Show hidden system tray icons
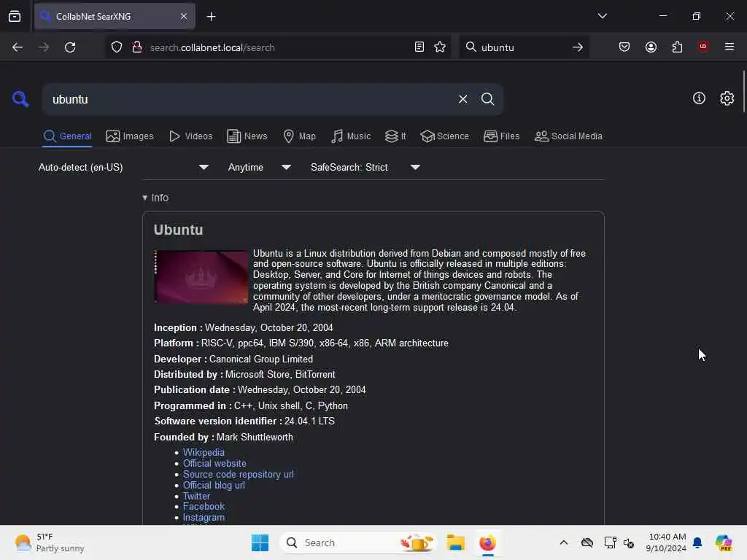Screen dimensions: 747x560 point(564,542)
